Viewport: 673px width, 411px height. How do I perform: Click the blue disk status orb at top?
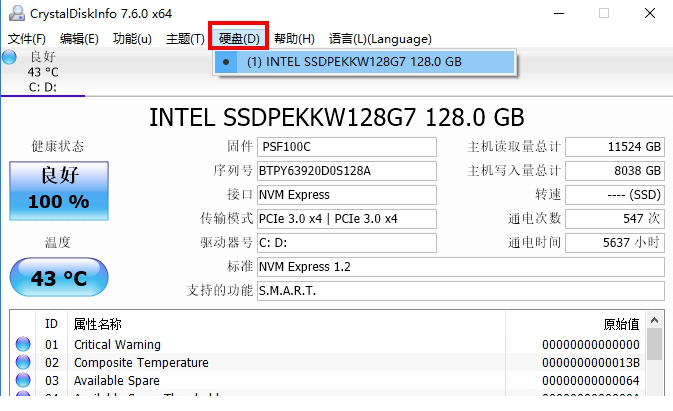pos(9,57)
